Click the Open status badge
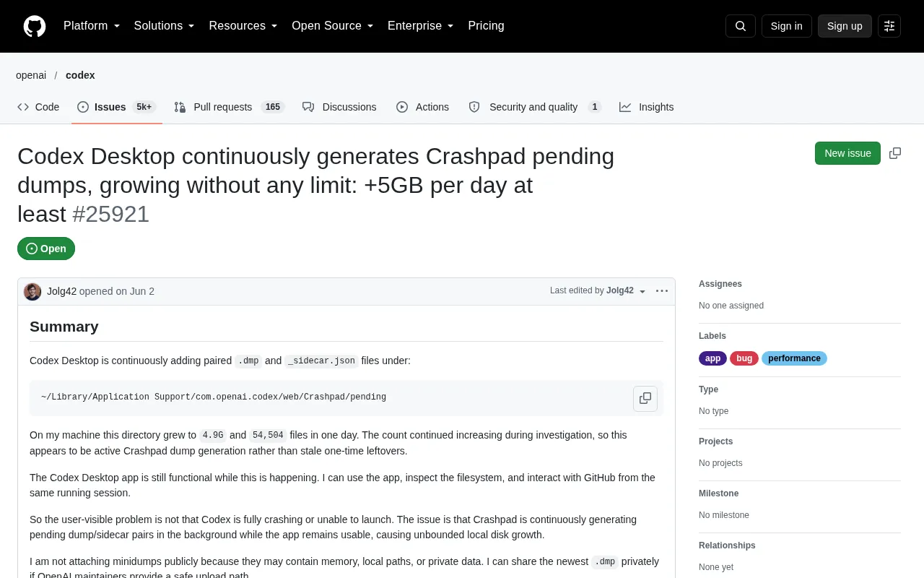The width and height of the screenshot is (924, 578). pos(46,249)
